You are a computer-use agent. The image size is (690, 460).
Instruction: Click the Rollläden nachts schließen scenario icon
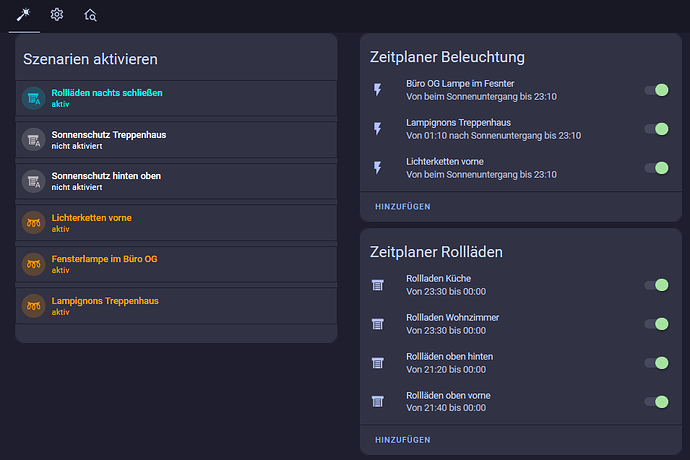point(33,98)
